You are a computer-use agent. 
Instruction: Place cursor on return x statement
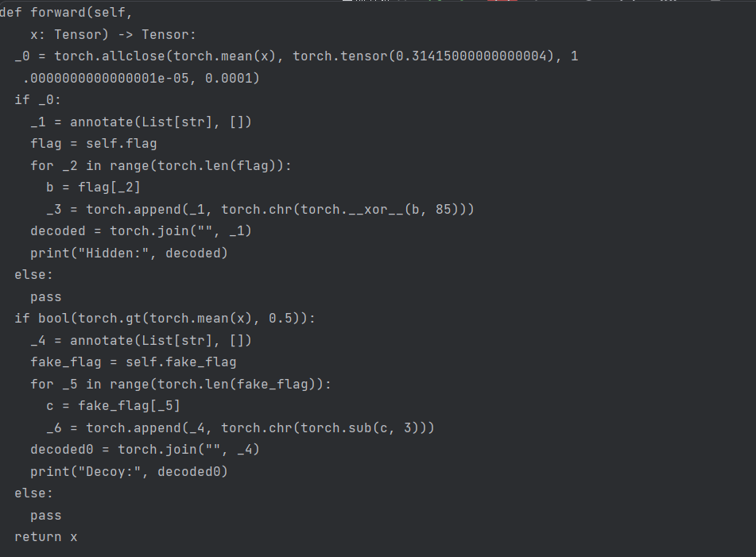pos(46,537)
